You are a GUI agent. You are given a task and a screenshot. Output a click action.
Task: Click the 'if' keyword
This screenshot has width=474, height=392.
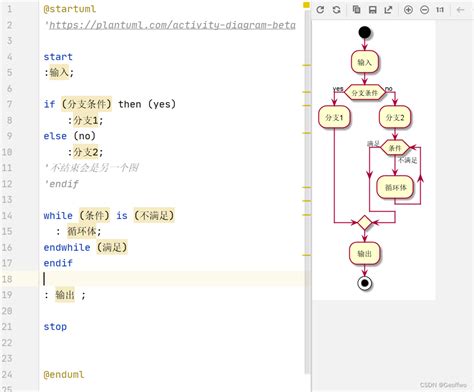(49, 104)
